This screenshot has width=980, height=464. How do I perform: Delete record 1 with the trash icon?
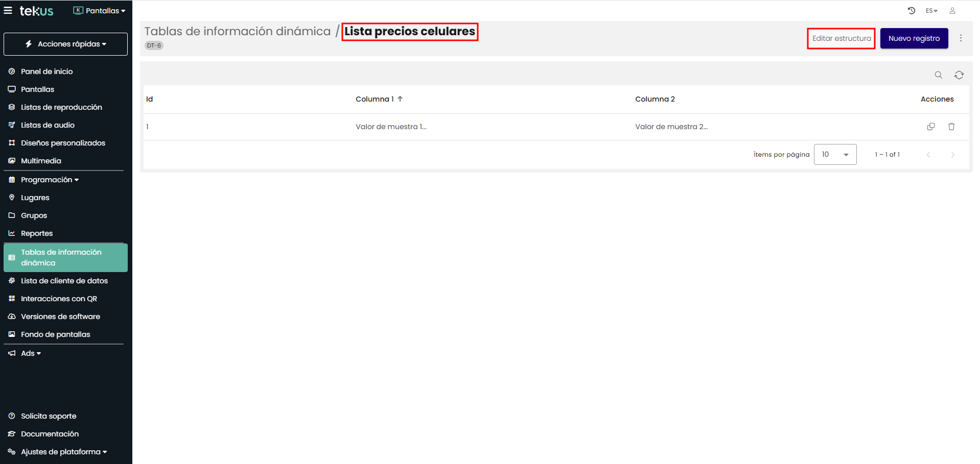(951, 127)
